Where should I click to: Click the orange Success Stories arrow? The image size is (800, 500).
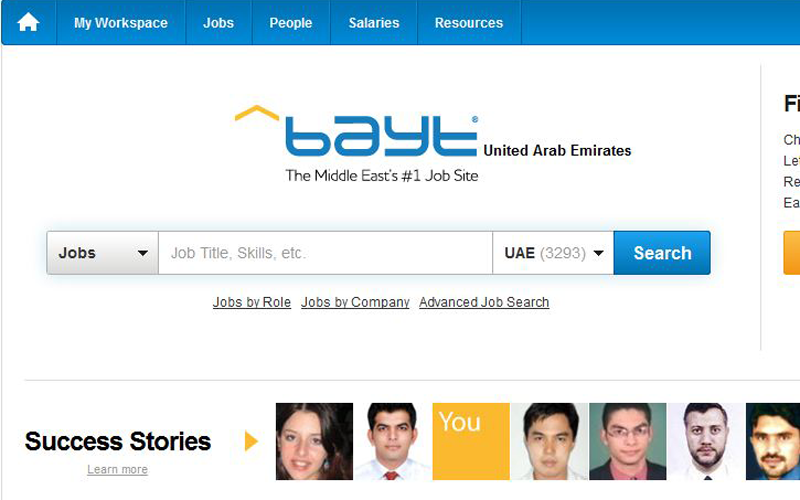pyautogui.click(x=251, y=441)
